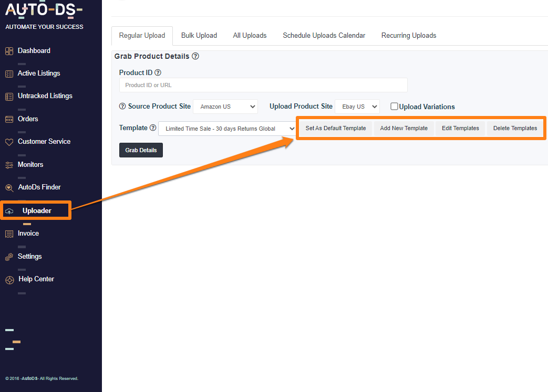This screenshot has width=548, height=392.
Task: Click the 'AUTOMATE YOUR SUCCESS' tagline
Action: [44, 27]
